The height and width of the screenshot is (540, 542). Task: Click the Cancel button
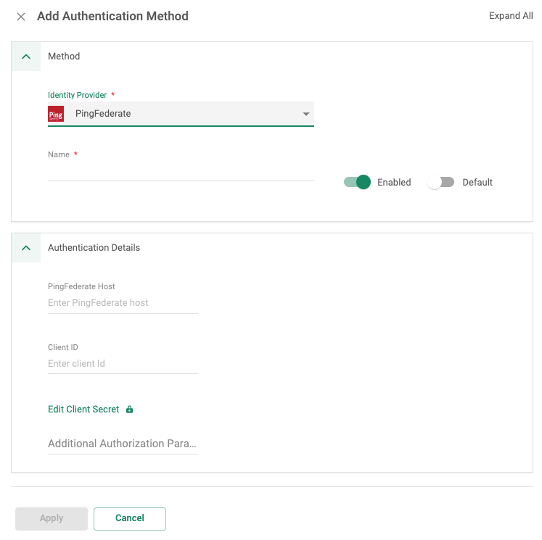130,518
